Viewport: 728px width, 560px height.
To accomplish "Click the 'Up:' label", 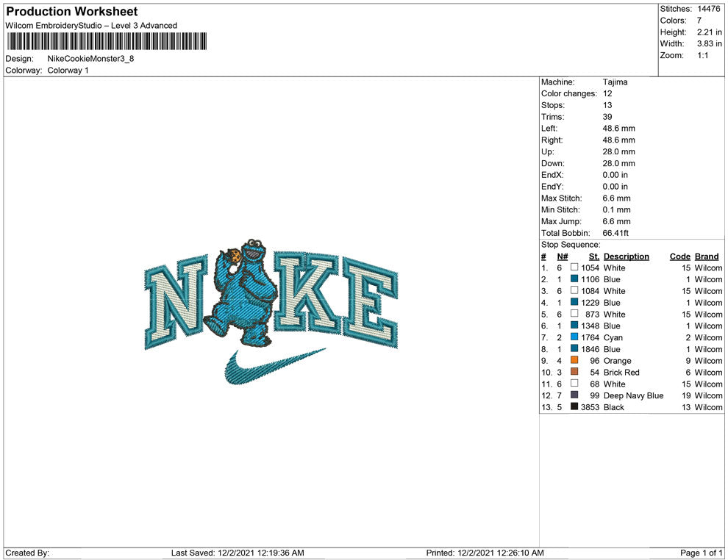I will click(547, 151).
